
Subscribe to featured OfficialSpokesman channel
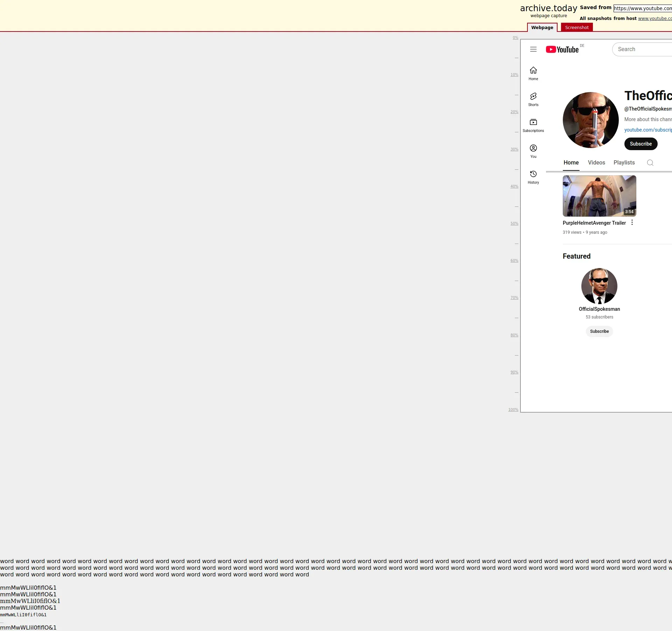click(x=599, y=331)
